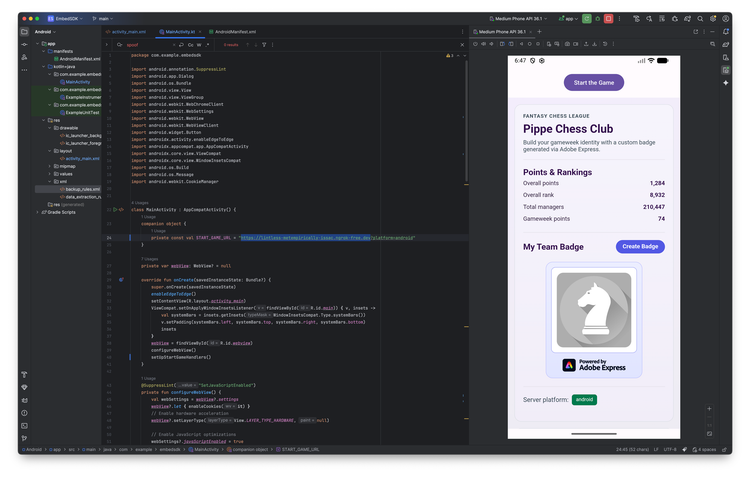Click the Create Badge button in emulator

[x=640, y=246]
